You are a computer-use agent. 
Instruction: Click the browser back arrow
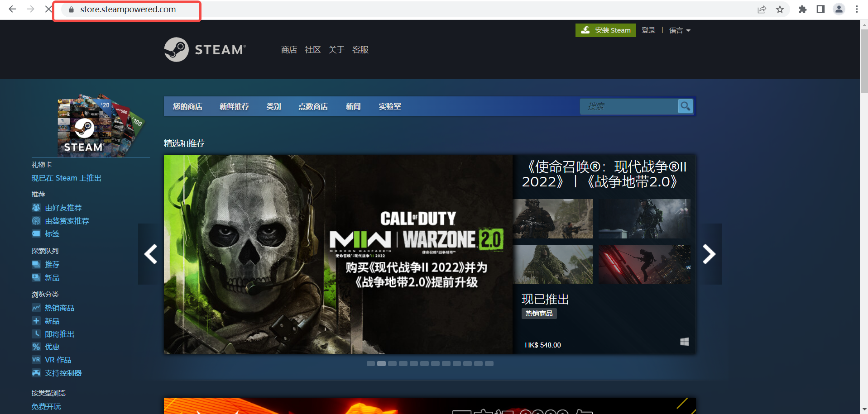point(12,9)
